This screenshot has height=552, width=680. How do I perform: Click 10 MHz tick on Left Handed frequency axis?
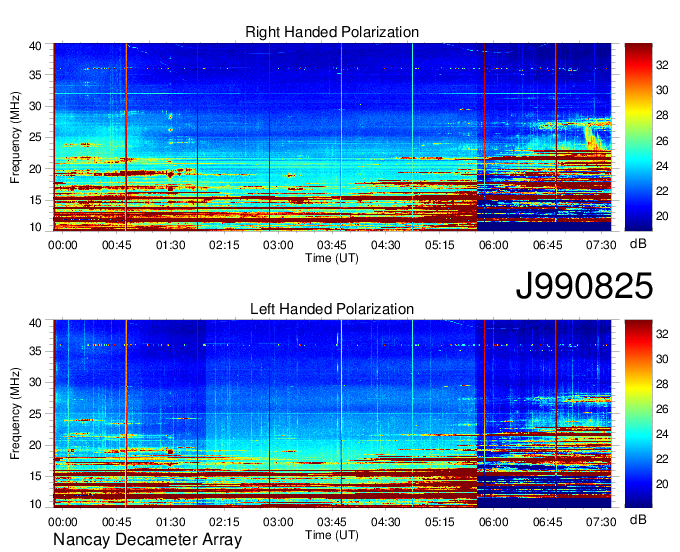tap(35, 504)
